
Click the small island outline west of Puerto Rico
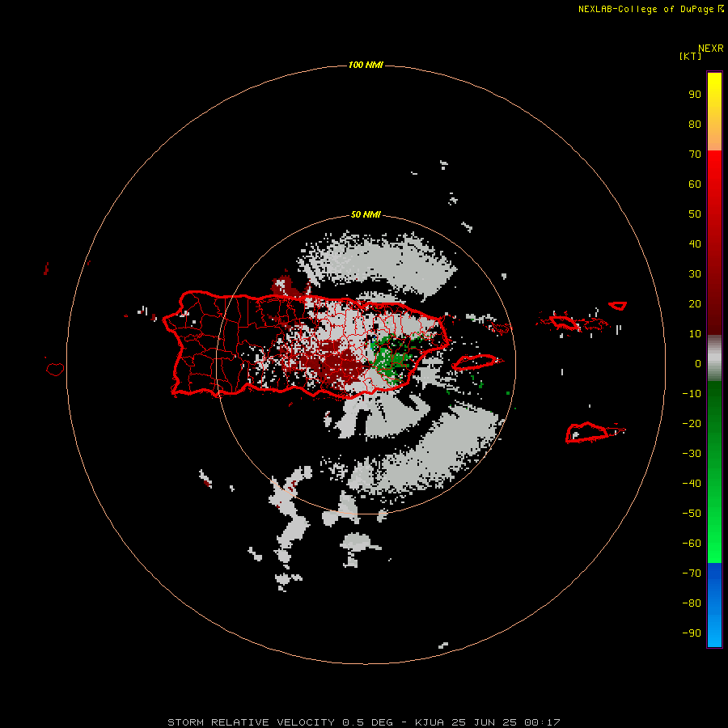coord(55,369)
